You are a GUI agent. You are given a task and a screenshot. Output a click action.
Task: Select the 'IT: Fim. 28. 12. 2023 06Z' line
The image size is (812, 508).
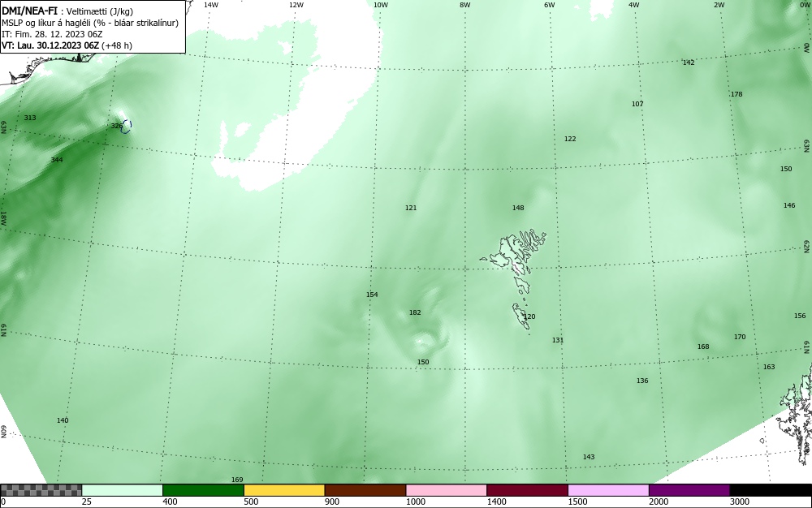pos(52,34)
